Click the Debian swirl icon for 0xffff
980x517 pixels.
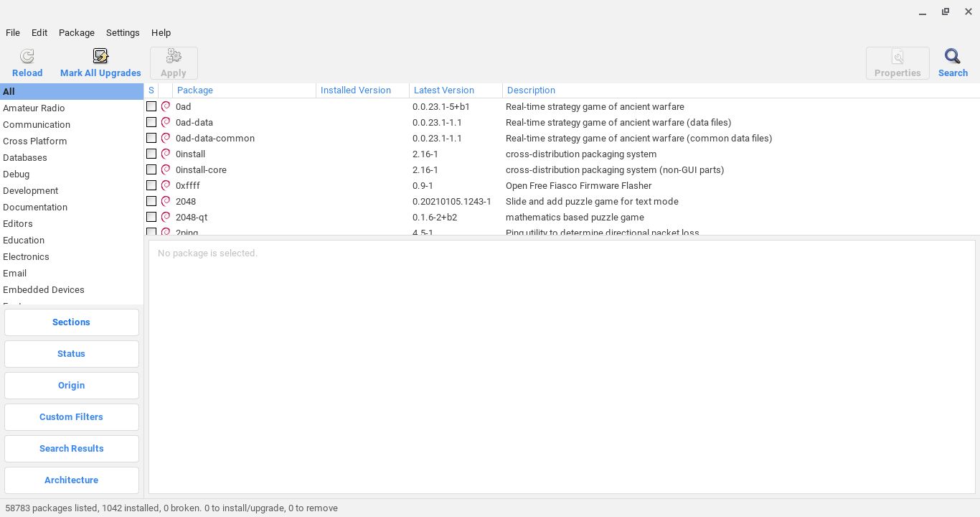click(x=166, y=185)
